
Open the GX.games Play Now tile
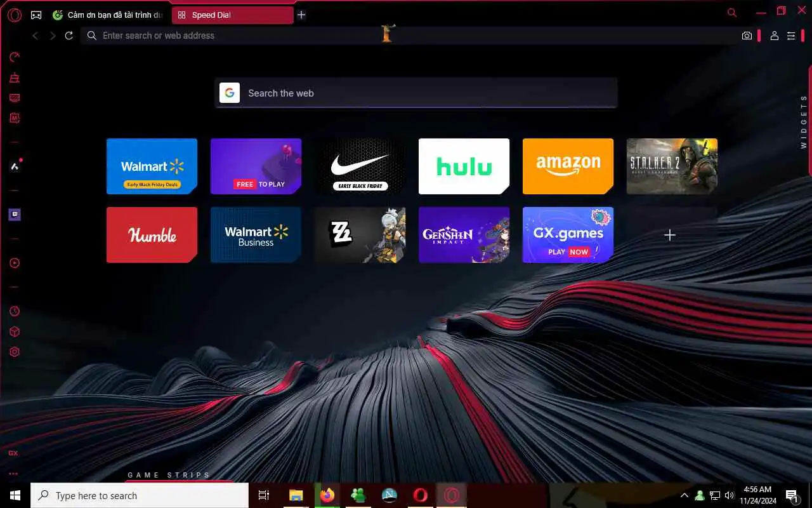[x=568, y=235]
